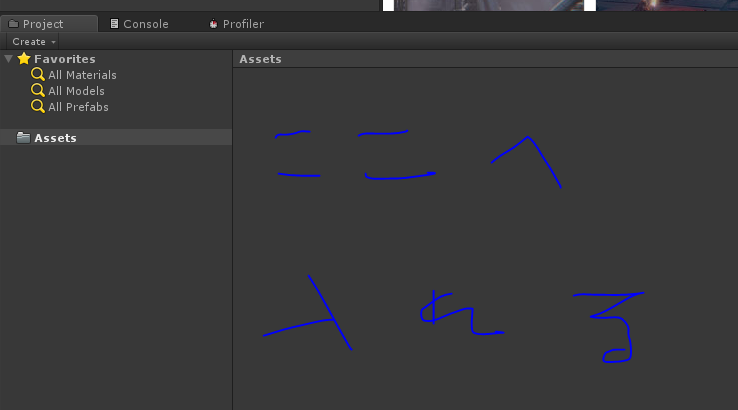Click the Profiler tab icon
This screenshot has width=738, height=410.
[213, 24]
